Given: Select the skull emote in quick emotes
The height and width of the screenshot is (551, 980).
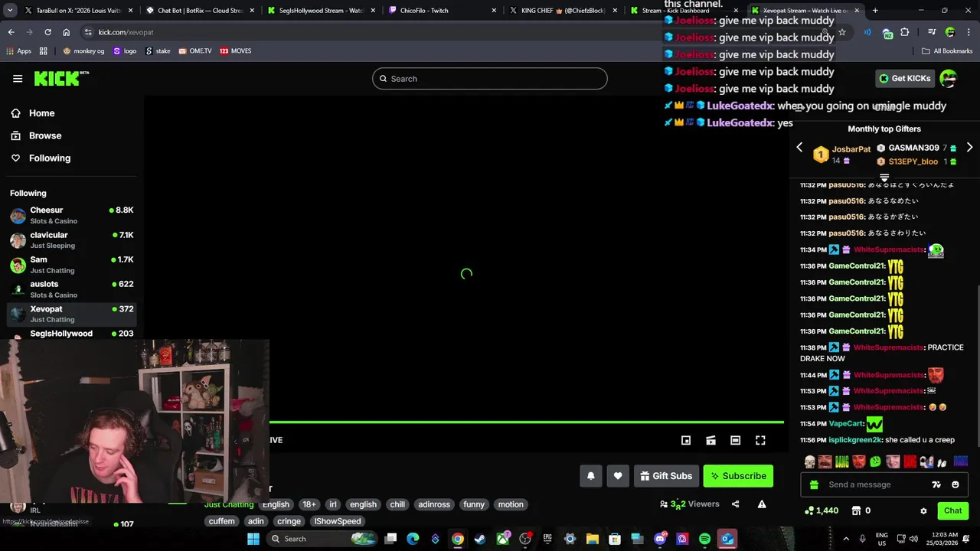Looking at the screenshot, I should pyautogui.click(x=810, y=461).
